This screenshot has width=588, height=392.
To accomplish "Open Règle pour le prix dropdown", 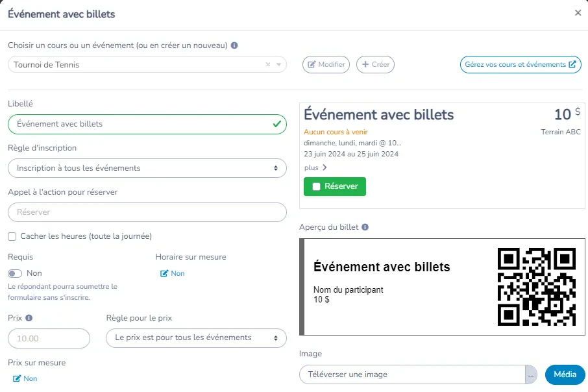I will tap(196, 338).
